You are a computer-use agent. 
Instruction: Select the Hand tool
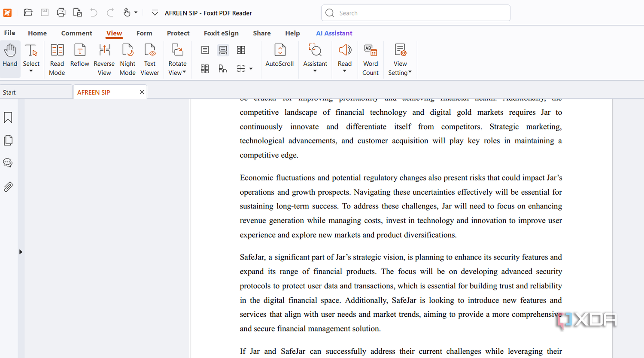click(10, 56)
